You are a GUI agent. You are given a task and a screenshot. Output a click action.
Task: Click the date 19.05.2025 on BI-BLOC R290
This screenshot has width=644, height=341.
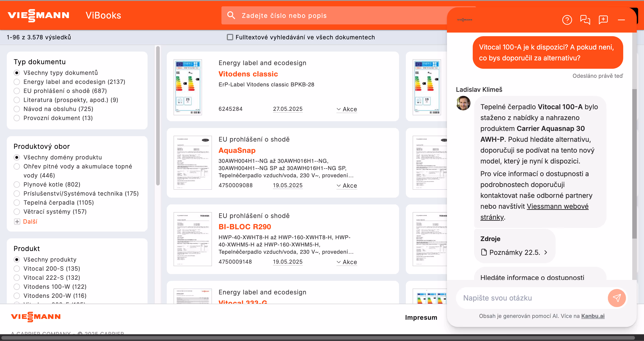tap(287, 262)
